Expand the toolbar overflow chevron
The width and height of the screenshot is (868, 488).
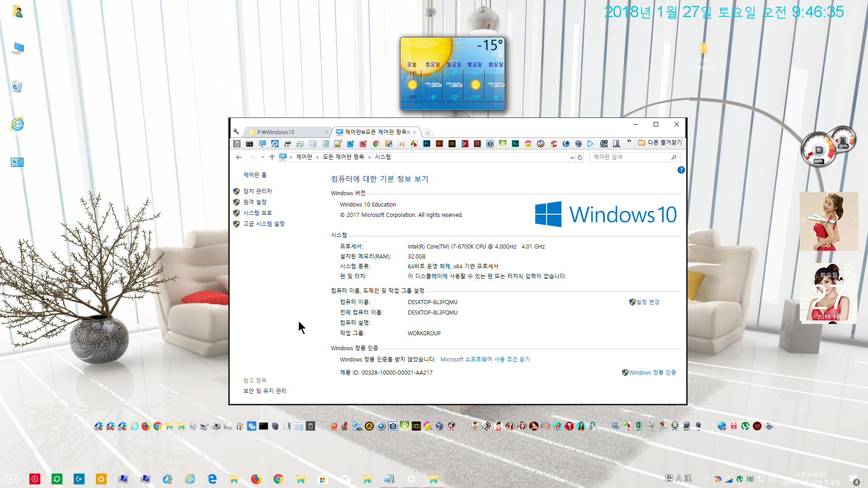[629, 141]
